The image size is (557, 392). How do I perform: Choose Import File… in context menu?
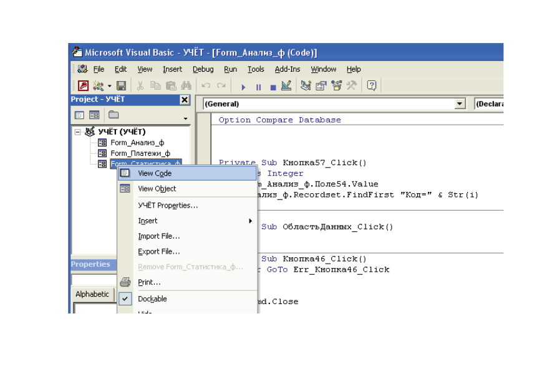(x=187, y=236)
